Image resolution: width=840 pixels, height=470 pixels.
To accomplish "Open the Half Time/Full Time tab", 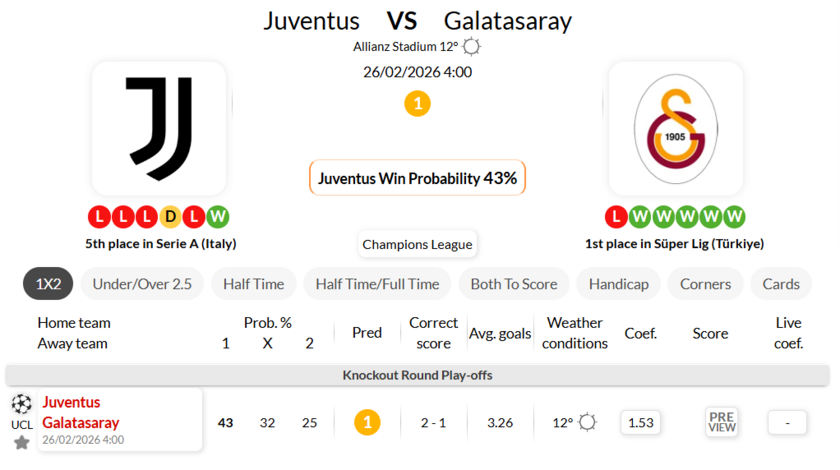I will pyautogui.click(x=377, y=284).
